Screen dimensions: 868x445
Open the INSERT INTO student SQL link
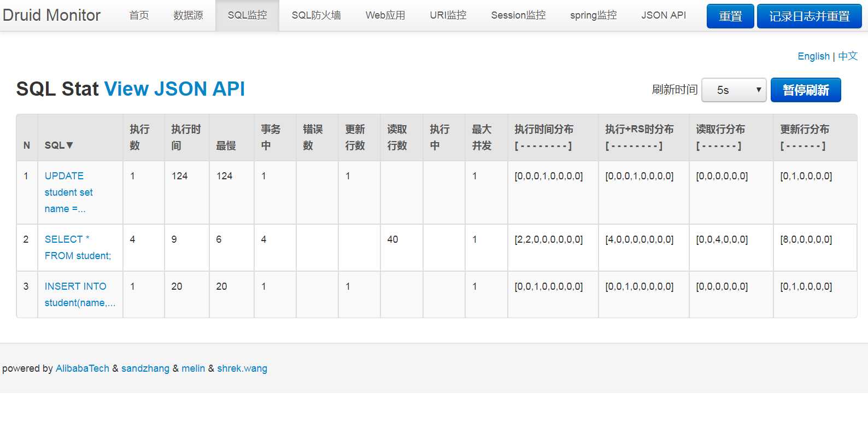pyautogui.click(x=80, y=295)
